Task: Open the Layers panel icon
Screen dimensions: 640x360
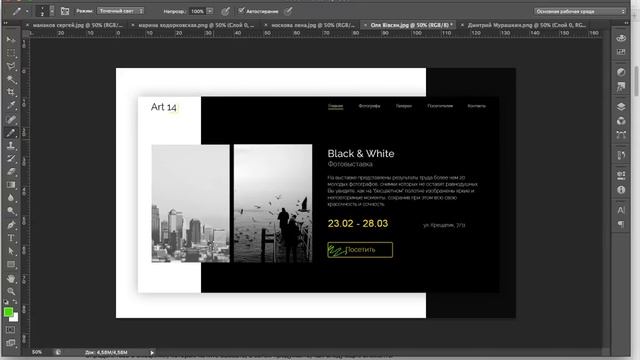Action: coord(621,107)
